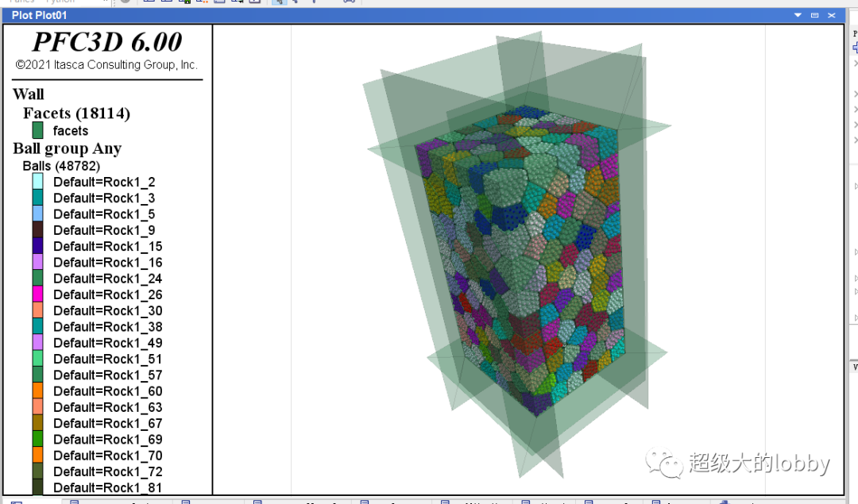The image size is (858, 504).
Task: Select the Wall legend heading
Action: click(x=29, y=94)
